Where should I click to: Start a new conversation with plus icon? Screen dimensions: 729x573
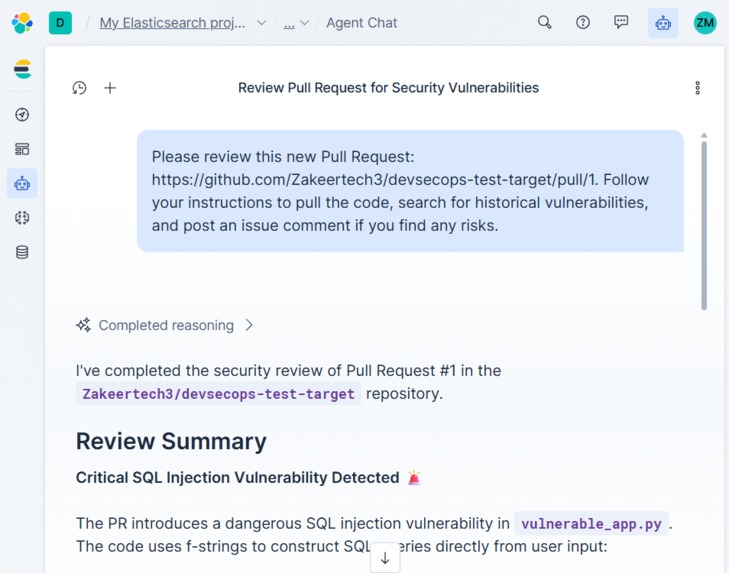pos(110,88)
